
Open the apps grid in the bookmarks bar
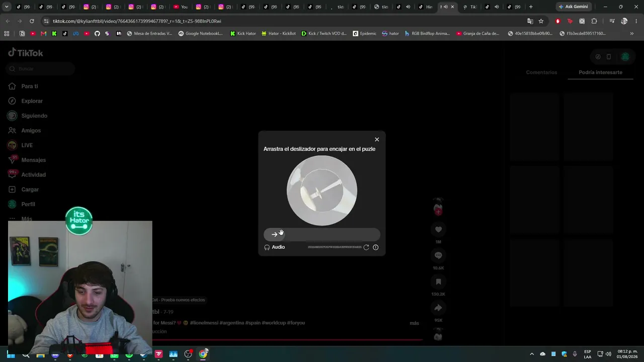coord(7,34)
